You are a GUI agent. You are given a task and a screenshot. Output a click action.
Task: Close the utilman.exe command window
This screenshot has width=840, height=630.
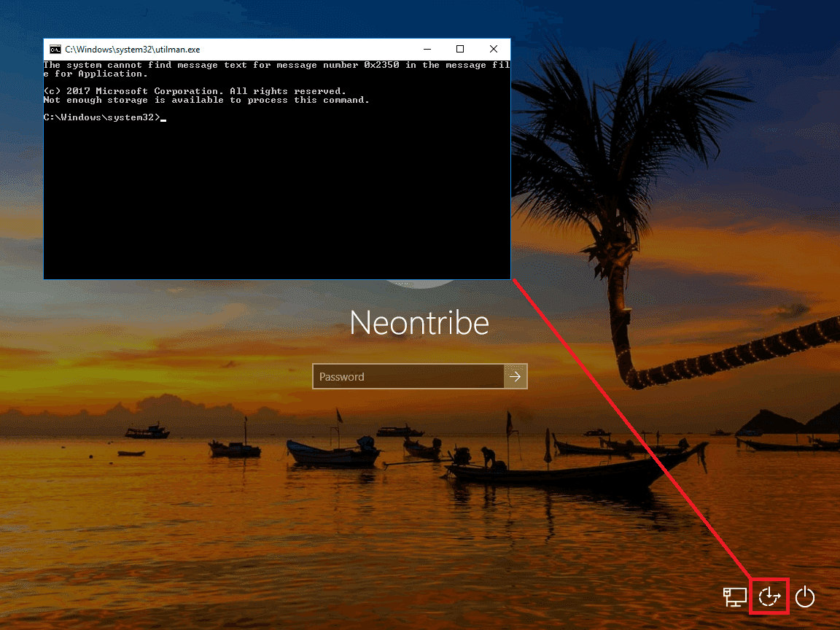pyautogui.click(x=494, y=50)
